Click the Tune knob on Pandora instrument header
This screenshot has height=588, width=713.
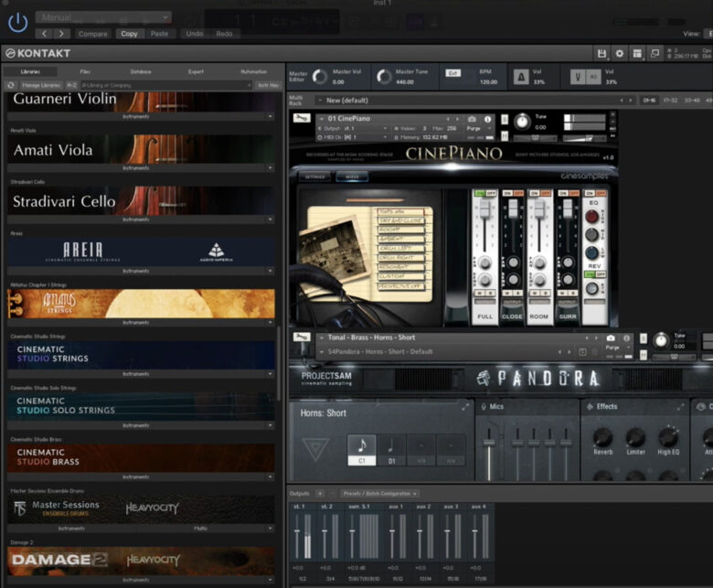[661, 340]
